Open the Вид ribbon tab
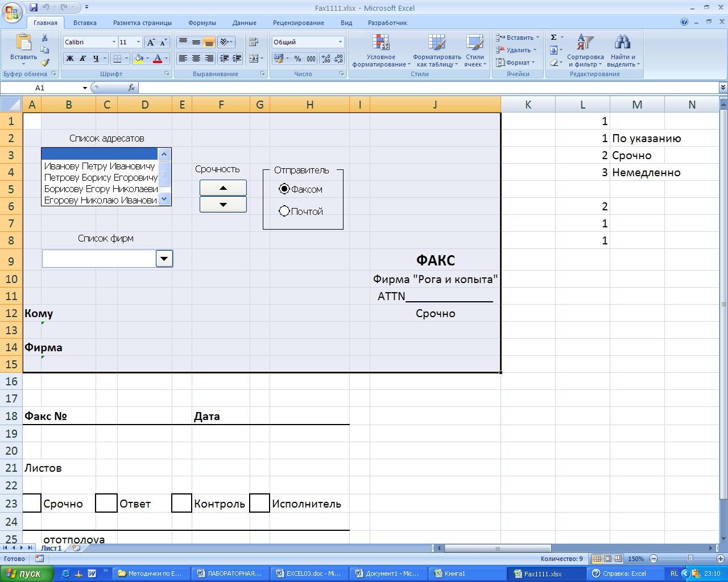 tap(346, 23)
